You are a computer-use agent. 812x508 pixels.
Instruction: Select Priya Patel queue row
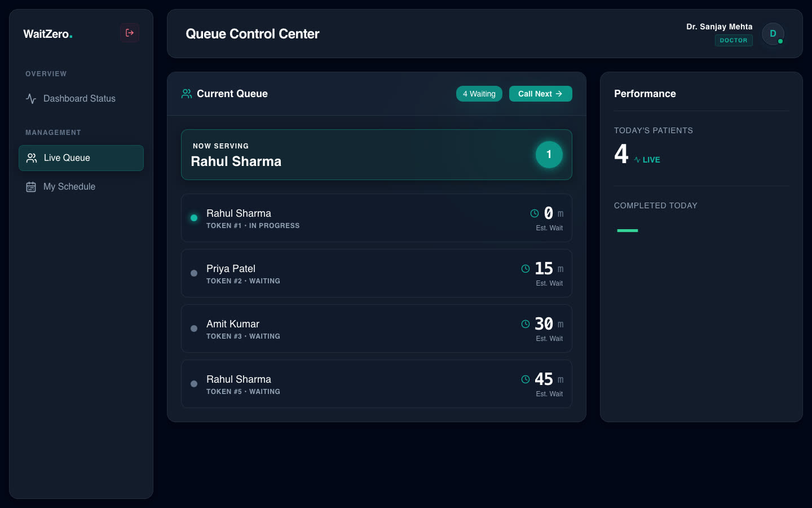point(377,273)
